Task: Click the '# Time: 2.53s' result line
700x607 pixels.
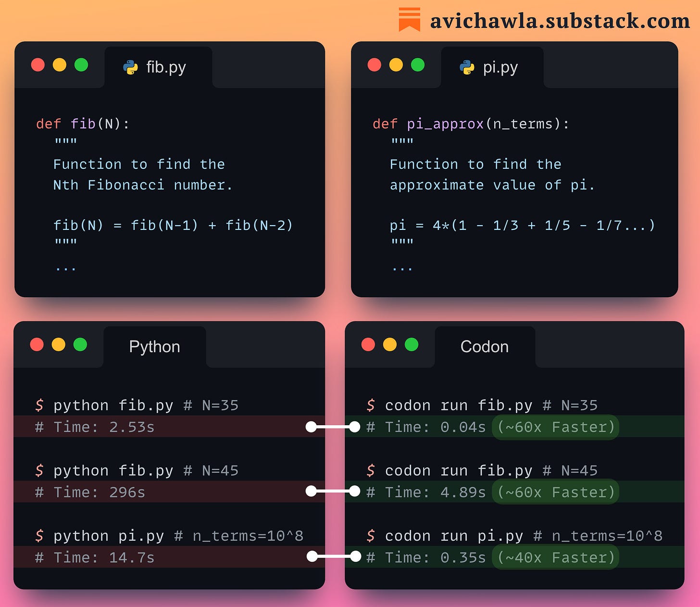Action: pyautogui.click(x=95, y=427)
